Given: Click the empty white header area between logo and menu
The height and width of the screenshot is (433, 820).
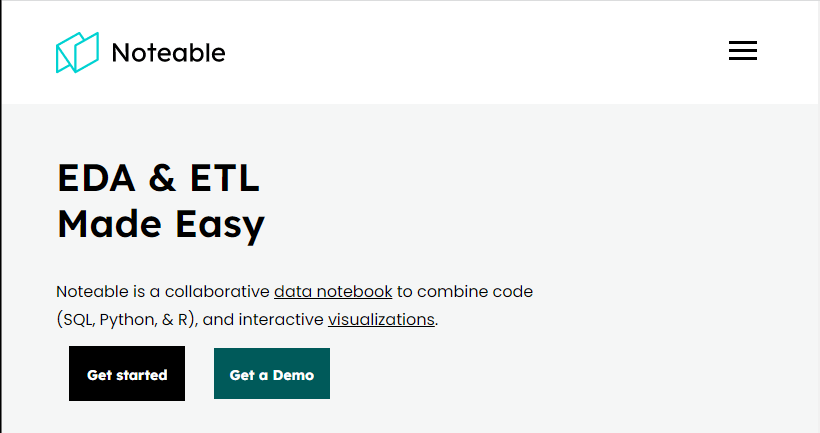Looking at the screenshot, I should point(470,52).
